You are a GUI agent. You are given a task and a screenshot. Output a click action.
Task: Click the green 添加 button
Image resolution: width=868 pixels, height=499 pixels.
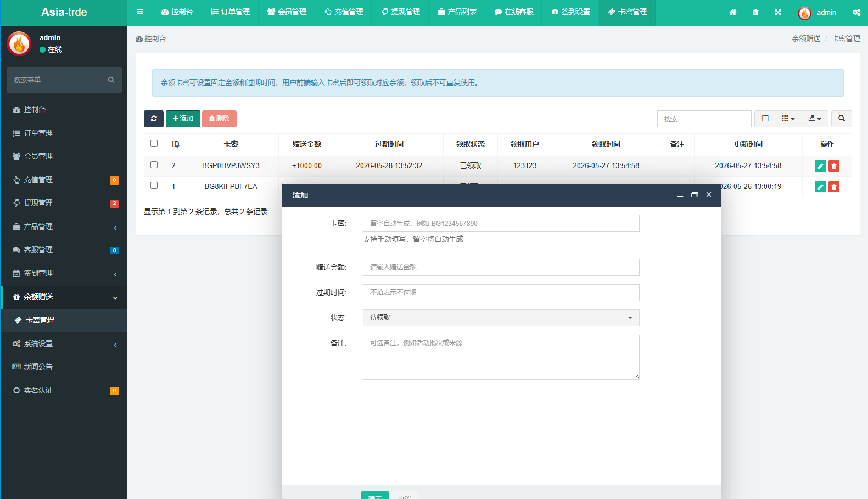(x=183, y=119)
